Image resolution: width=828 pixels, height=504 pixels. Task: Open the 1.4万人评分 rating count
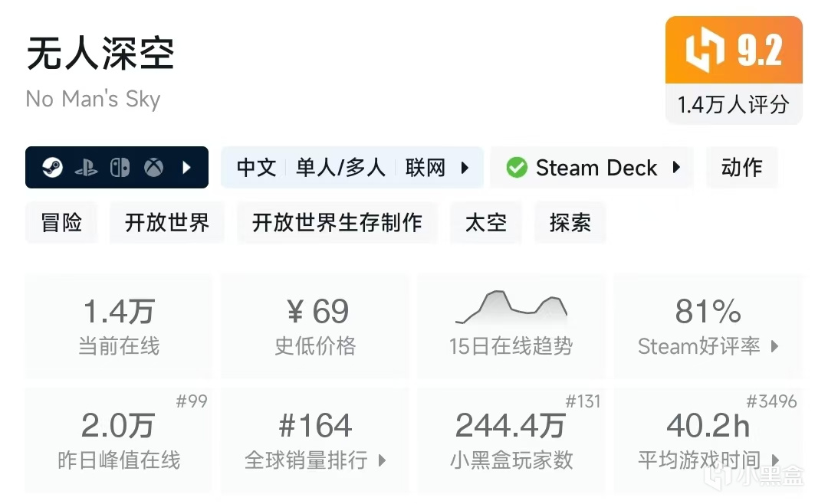coord(733,104)
